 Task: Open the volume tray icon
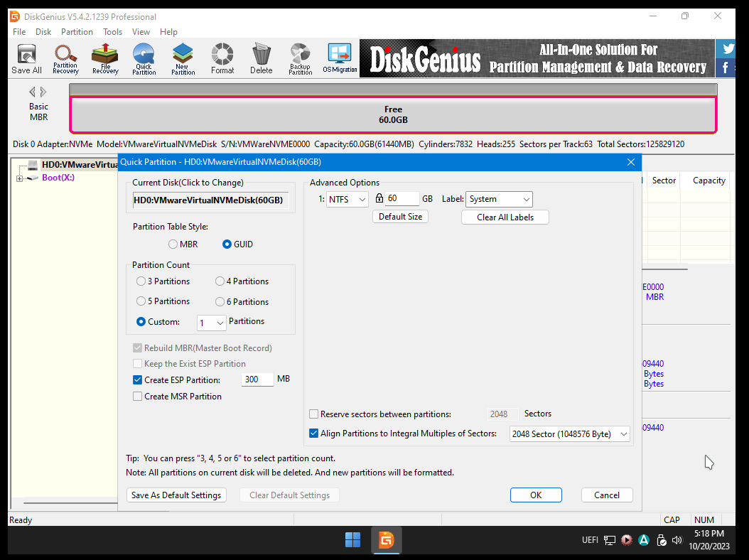(x=677, y=540)
